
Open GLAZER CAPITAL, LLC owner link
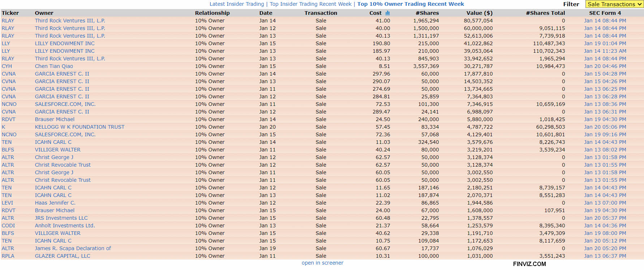63,256
